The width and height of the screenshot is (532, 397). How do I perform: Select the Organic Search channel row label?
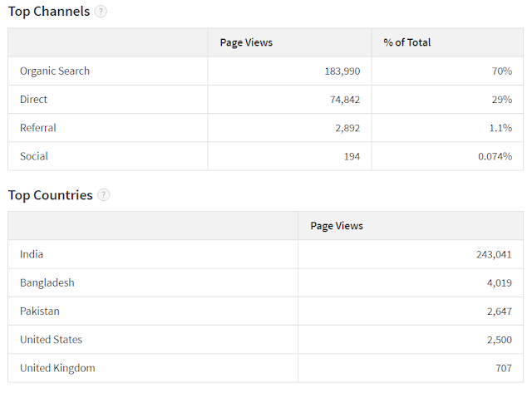tap(55, 71)
